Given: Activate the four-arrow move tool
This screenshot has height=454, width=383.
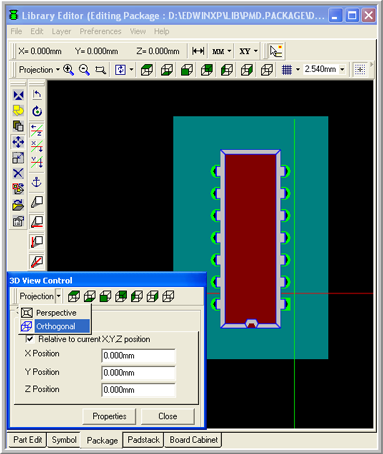Looking at the screenshot, I should coord(18,142).
